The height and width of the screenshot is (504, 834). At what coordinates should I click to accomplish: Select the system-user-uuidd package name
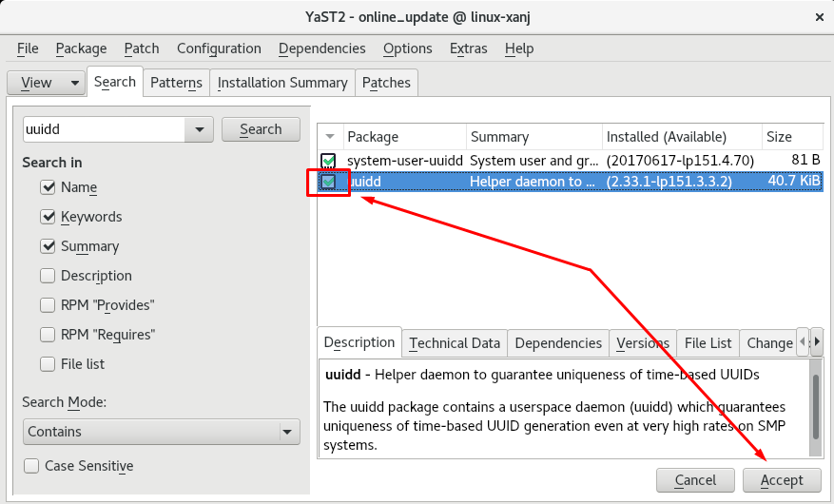click(405, 161)
